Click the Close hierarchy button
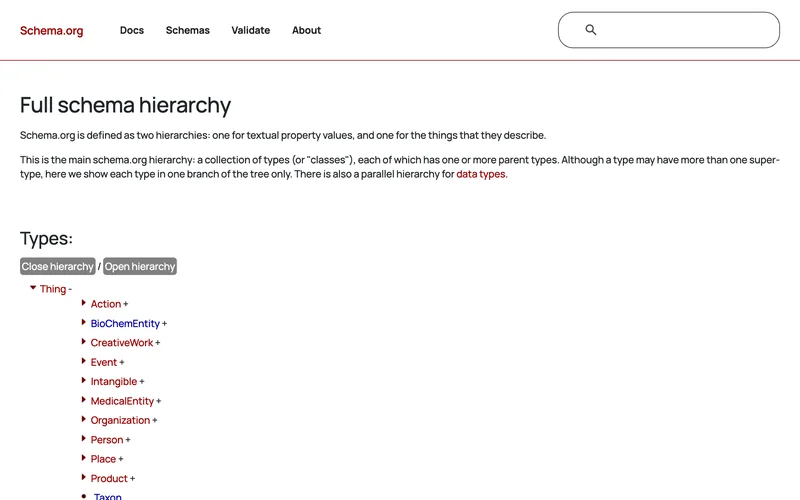Image resolution: width=800 pixels, height=500 pixels. coord(58,266)
